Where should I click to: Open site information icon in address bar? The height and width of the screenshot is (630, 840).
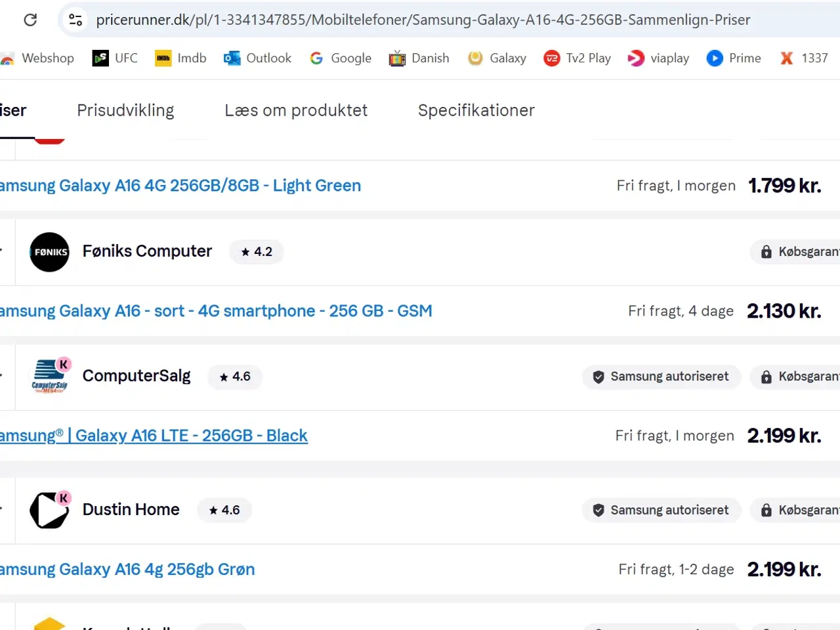tap(75, 20)
